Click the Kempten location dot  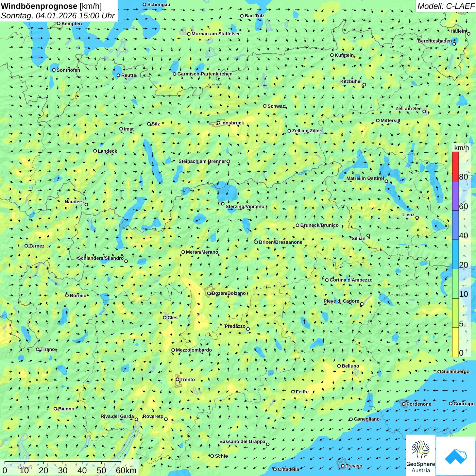tap(58, 23)
